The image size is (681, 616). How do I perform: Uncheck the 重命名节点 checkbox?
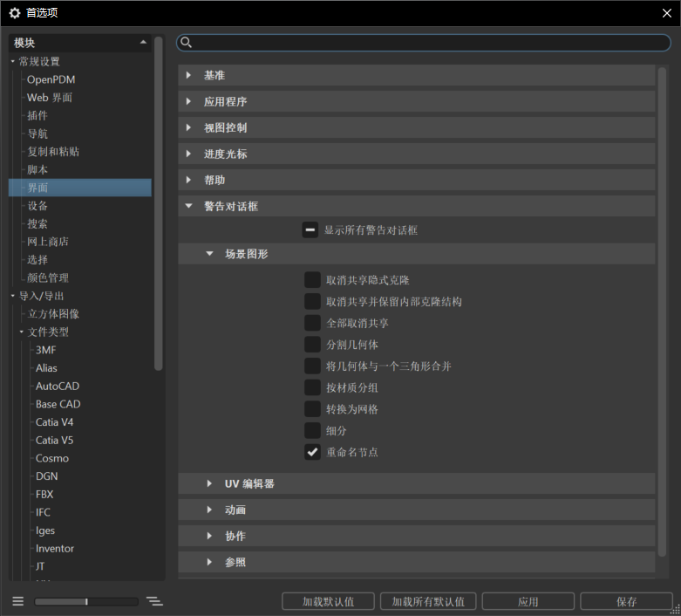click(312, 452)
